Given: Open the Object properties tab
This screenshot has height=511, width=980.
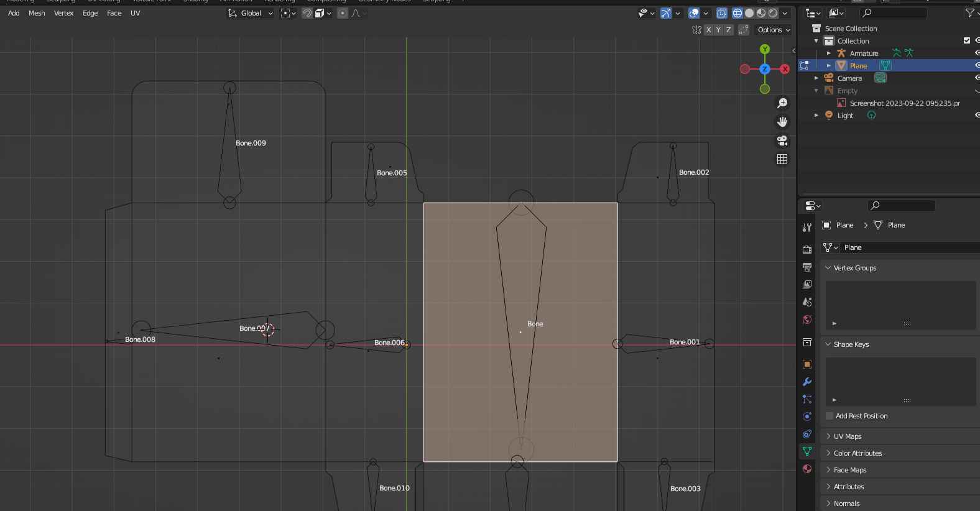Looking at the screenshot, I should click(x=807, y=364).
